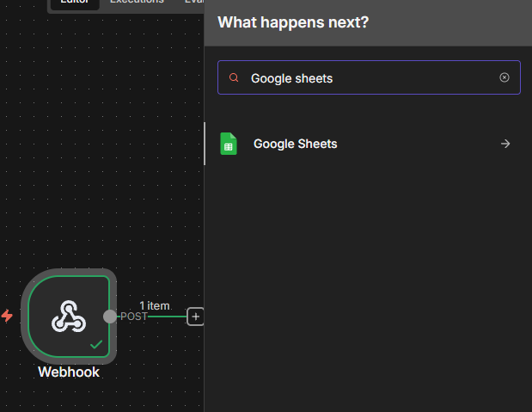Image resolution: width=532 pixels, height=412 pixels.
Task: Click the gray output connector dot
Action: pyautogui.click(x=110, y=317)
